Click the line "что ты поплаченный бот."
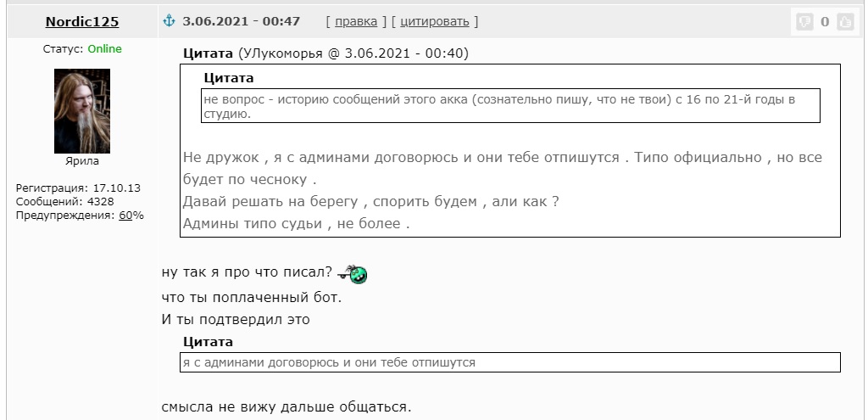 pos(252,298)
